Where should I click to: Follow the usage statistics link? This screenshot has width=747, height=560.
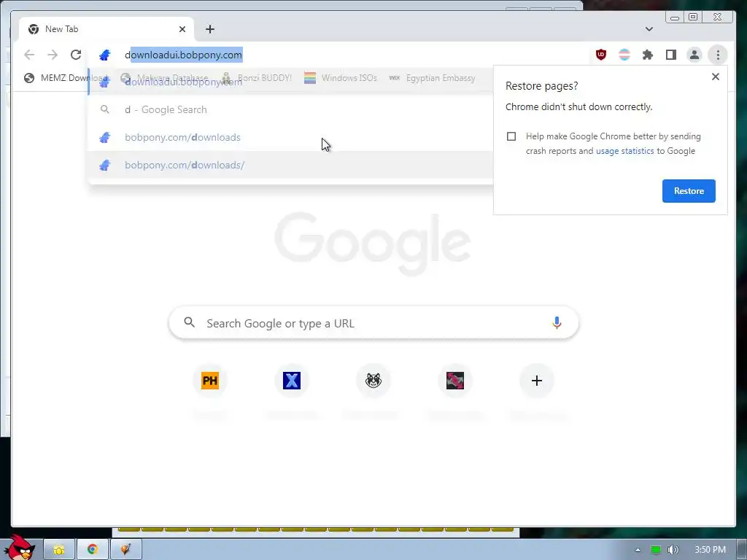tap(624, 151)
